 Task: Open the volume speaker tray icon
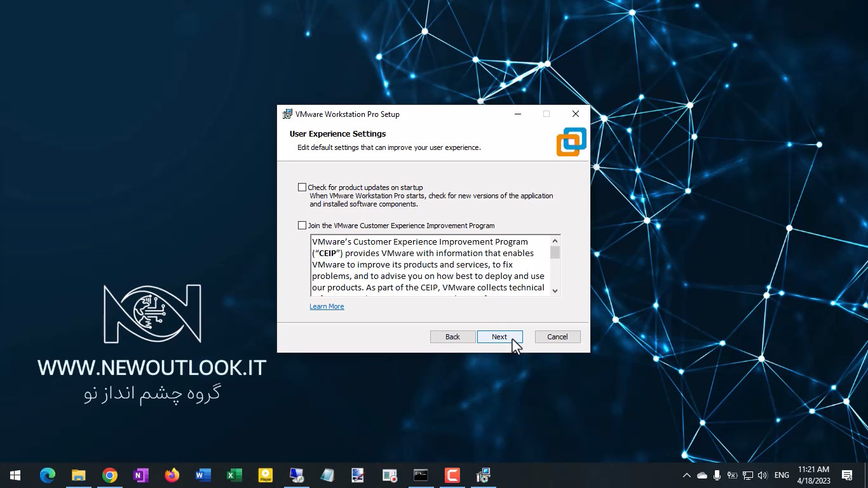coord(763,475)
